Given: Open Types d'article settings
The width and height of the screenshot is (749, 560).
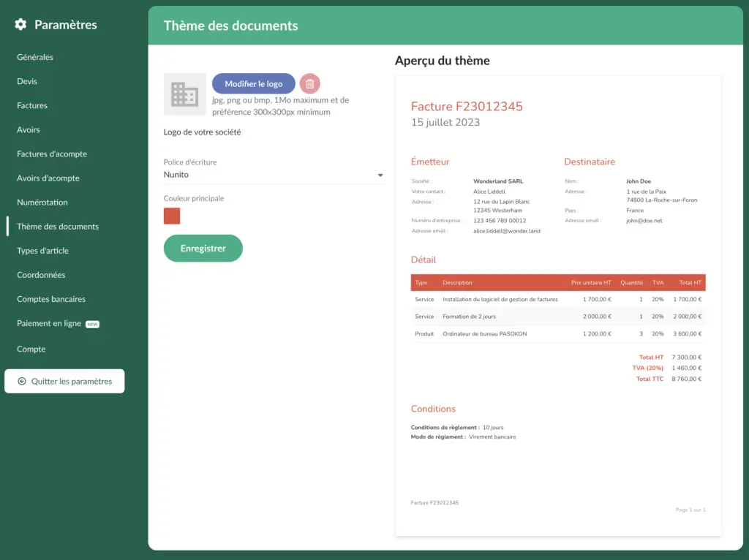Looking at the screenshot, I should click(x=42, y=251).
